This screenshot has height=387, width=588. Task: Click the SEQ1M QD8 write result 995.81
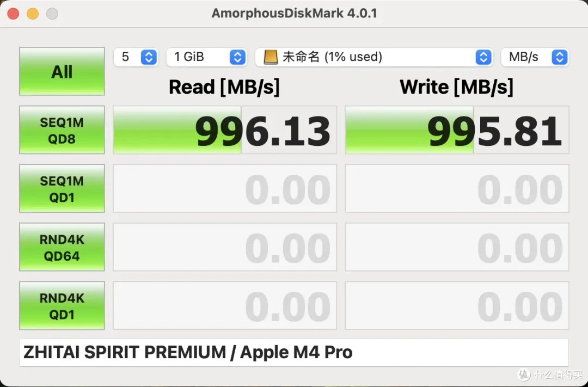pos(457,130)
